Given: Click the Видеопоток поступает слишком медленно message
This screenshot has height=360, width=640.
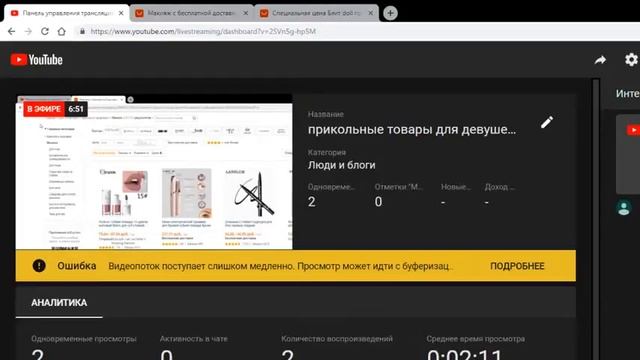Looking at the screenshot, I should (280, 266).
